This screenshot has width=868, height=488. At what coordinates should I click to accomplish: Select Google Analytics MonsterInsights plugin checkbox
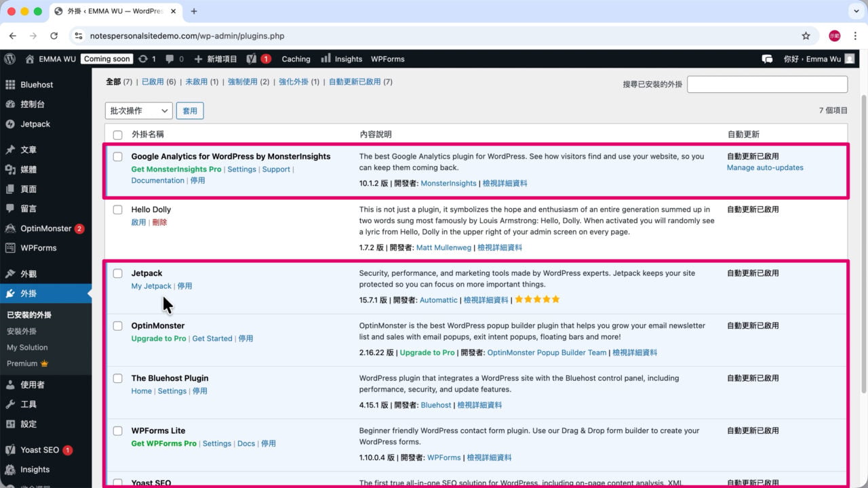118,157
